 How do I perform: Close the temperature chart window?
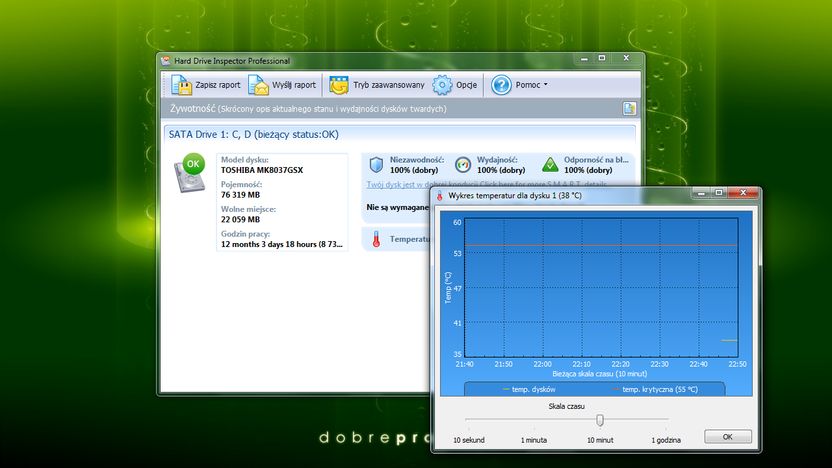point(743,193)
